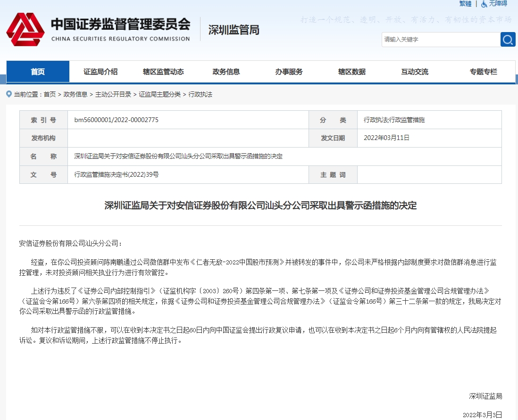The width and height of the screenshot is (518, 420).
Task: Open the 政务信息 menu item
Action: coord(226,72)
